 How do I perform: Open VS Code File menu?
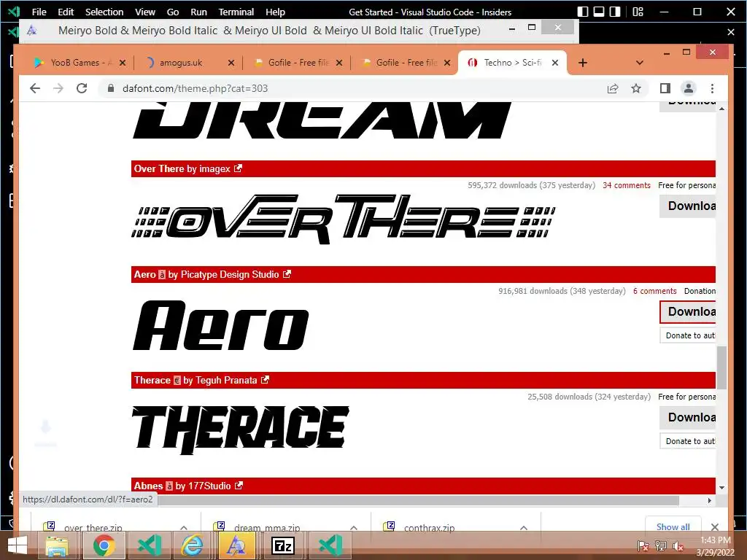click(39, 12)
